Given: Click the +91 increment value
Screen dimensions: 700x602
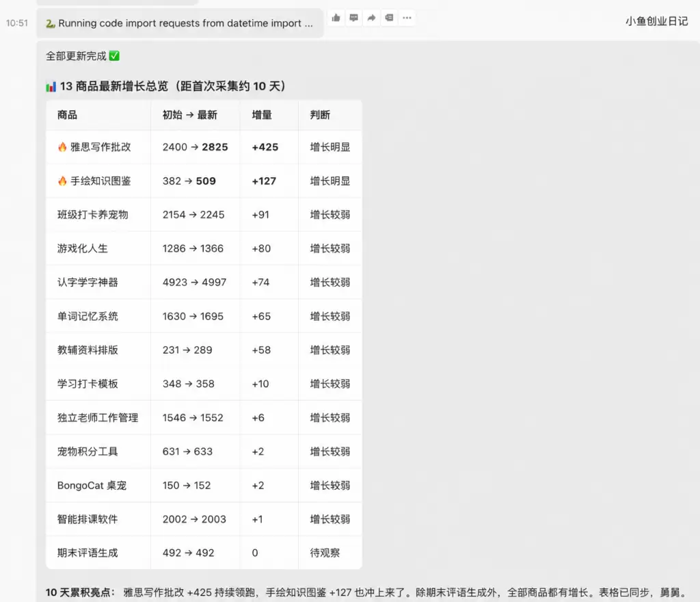Looking at the screenshot, I should point(260,215).
